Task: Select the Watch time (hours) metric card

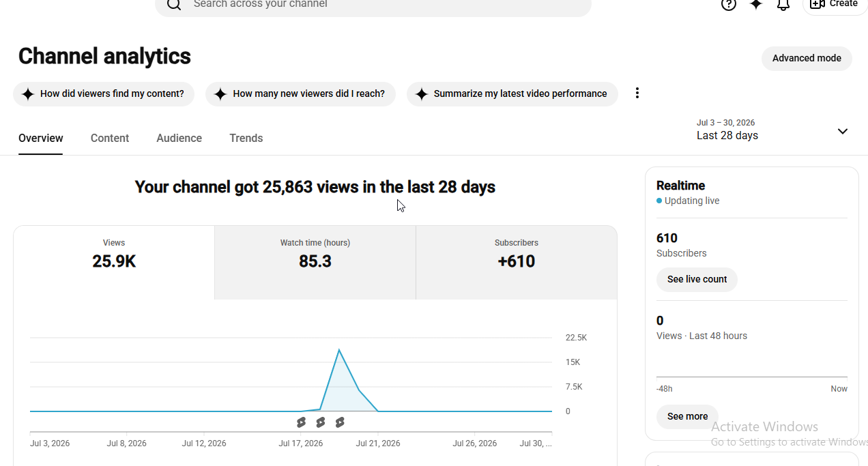Action: [x=315, y=263]
